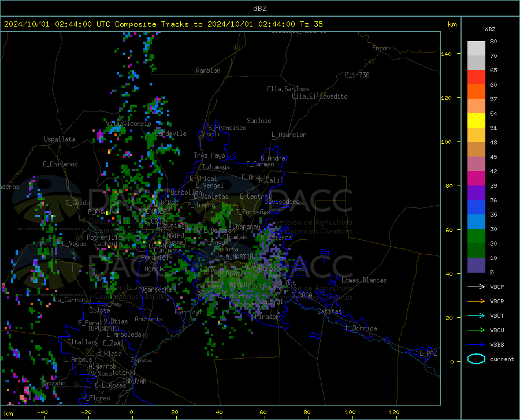Click the Chapanay map label
Image resolution: width=520 pixels, height=420 pixels.
[x=246, y=226]
